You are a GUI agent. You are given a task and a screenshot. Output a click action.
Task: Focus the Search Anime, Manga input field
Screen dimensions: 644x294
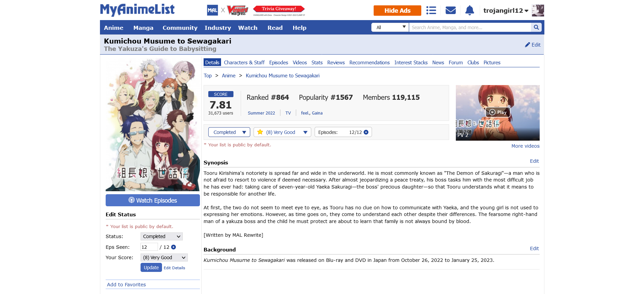point(470,27)
